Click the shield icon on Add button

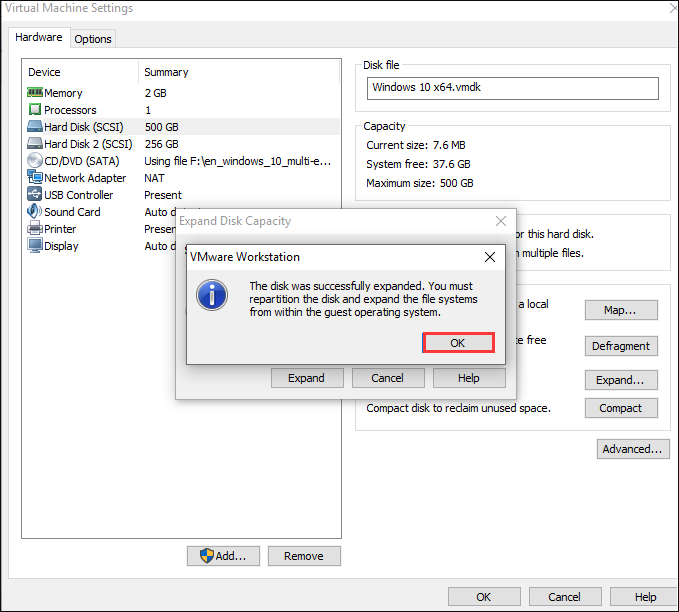coord(207,555)
